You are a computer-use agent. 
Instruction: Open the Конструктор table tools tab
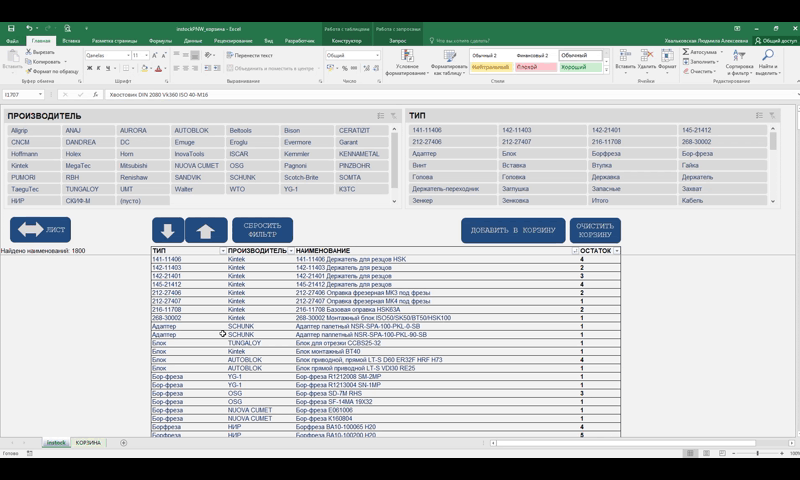click(346, 41)
